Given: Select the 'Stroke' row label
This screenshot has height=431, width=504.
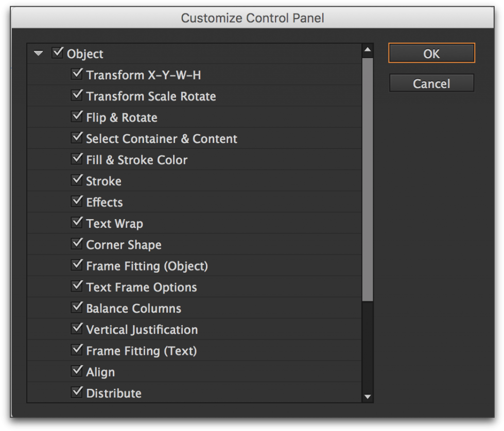Looking at the screenshot, I should pyautogui.click(x=103, y=181).
